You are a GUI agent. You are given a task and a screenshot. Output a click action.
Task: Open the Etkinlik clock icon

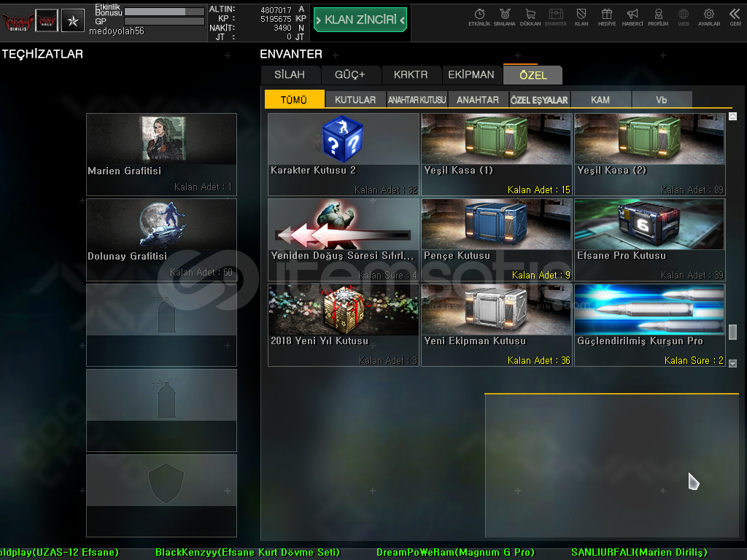coord(479,17)
